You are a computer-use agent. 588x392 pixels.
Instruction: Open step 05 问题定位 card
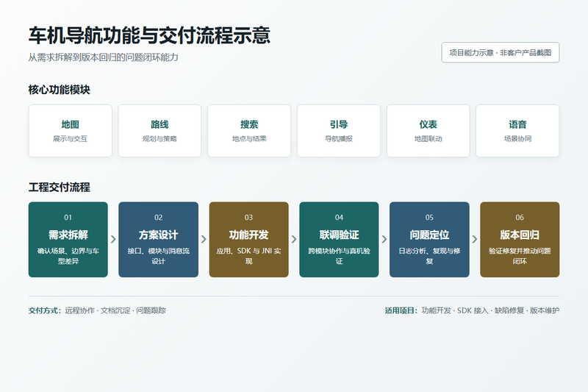point(429,240)
